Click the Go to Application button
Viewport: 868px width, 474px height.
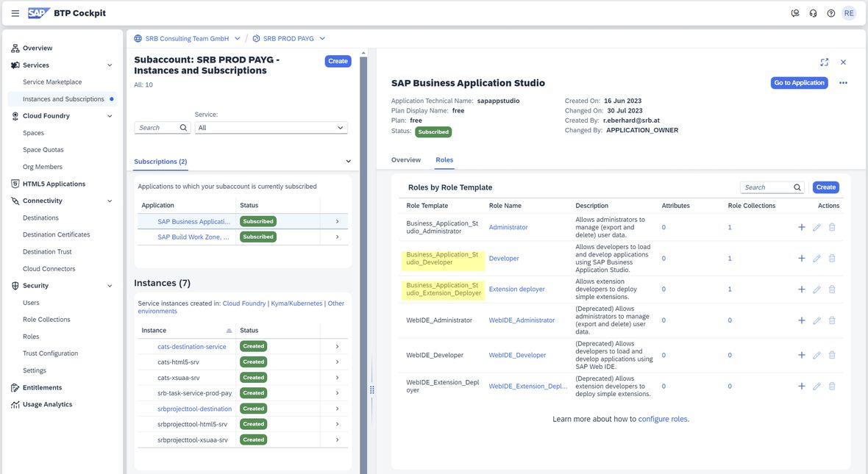point(799,83)
